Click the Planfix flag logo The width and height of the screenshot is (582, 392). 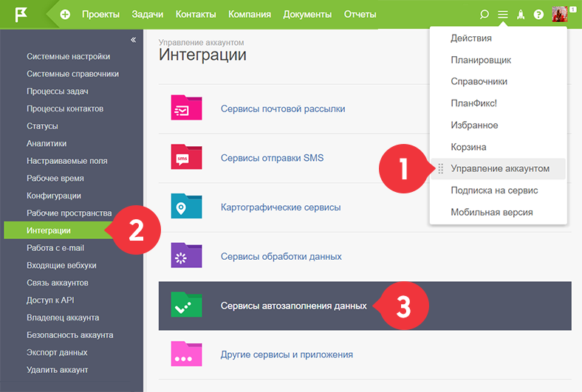point(21,15)
